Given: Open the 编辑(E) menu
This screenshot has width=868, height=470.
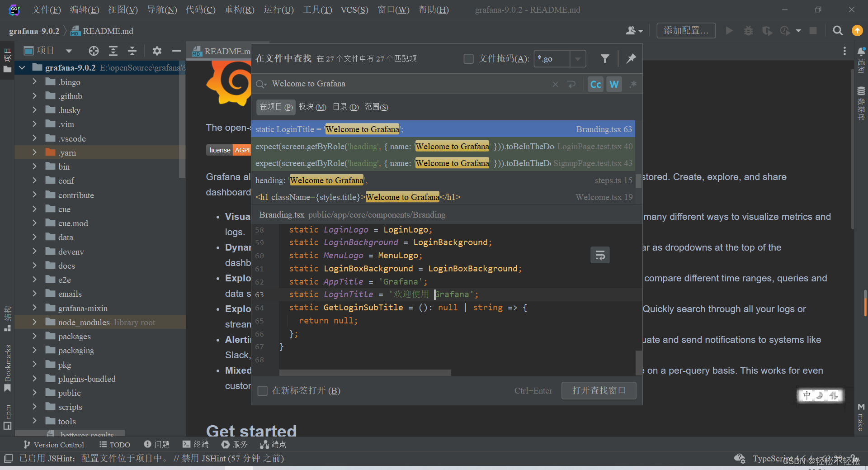Looking at the screenshot, I should click(x=85, y=9).
